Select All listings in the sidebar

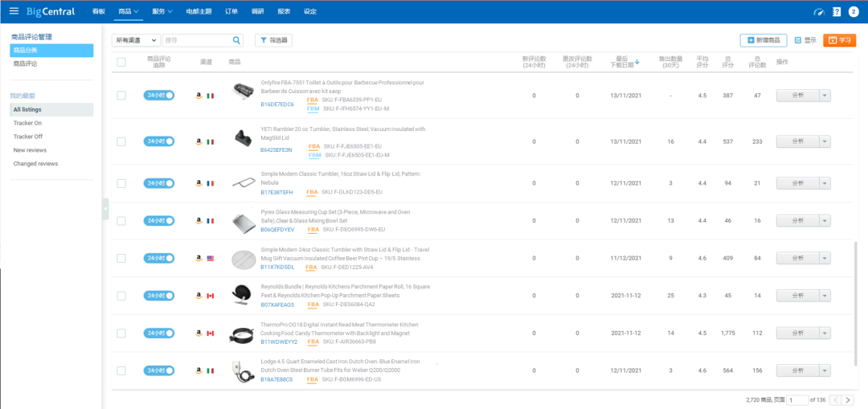(51, 109)
